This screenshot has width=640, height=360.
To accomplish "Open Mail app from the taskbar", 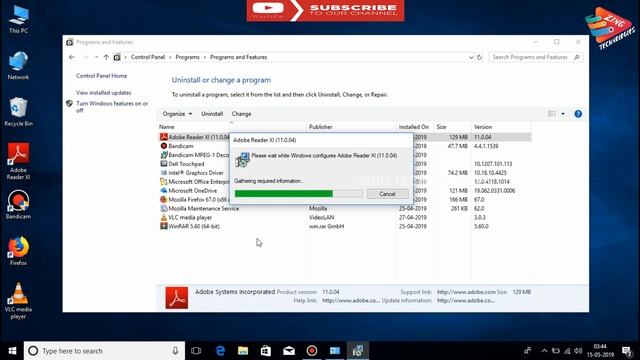I will pos(289,351).
